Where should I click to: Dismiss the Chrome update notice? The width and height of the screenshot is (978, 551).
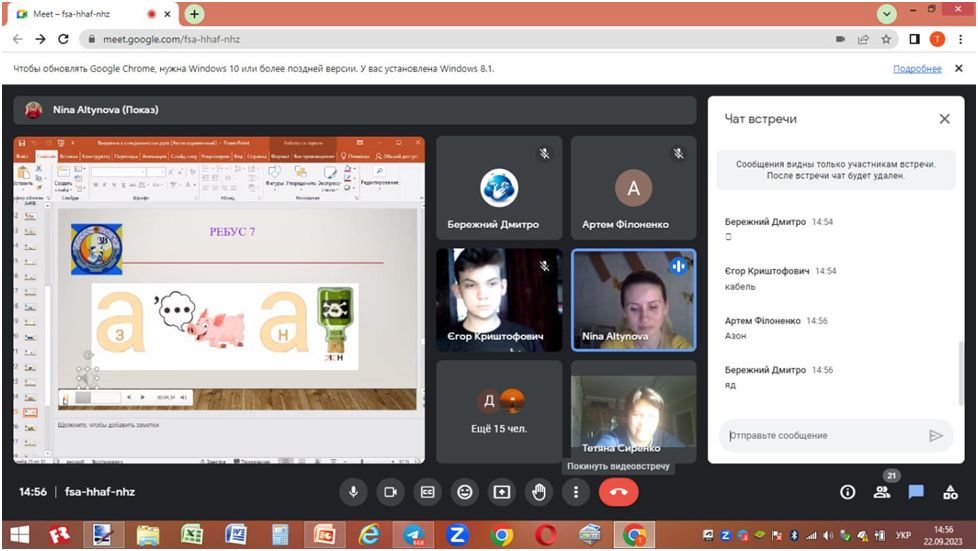click(959, 68)
